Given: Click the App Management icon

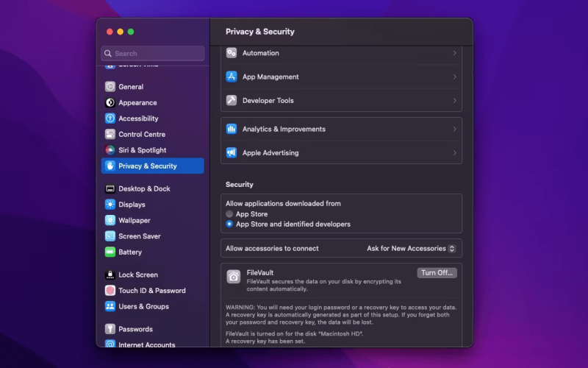Looking at the screenshot, I should (x=232, y=77).
